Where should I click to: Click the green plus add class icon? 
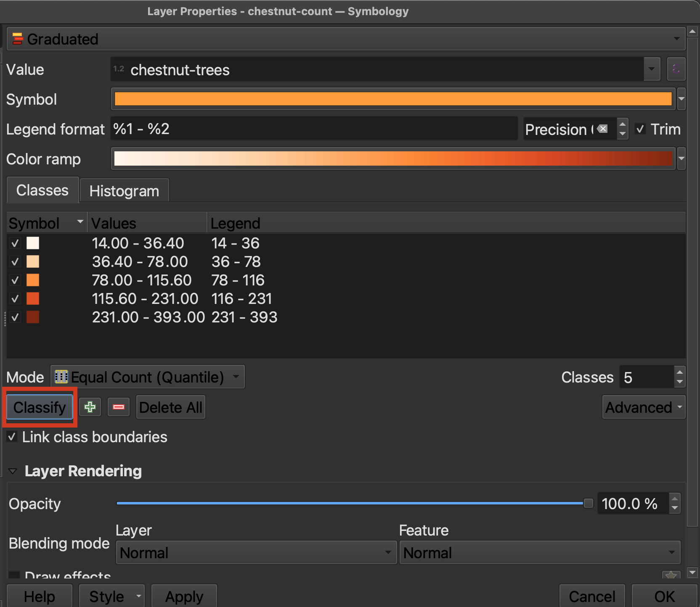point(90,407)
